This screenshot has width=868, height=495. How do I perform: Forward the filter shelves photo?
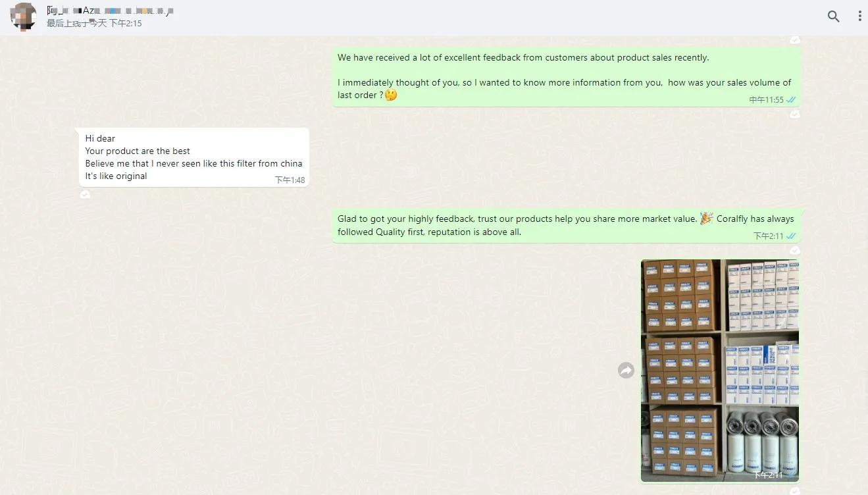(x=626, y=371)
